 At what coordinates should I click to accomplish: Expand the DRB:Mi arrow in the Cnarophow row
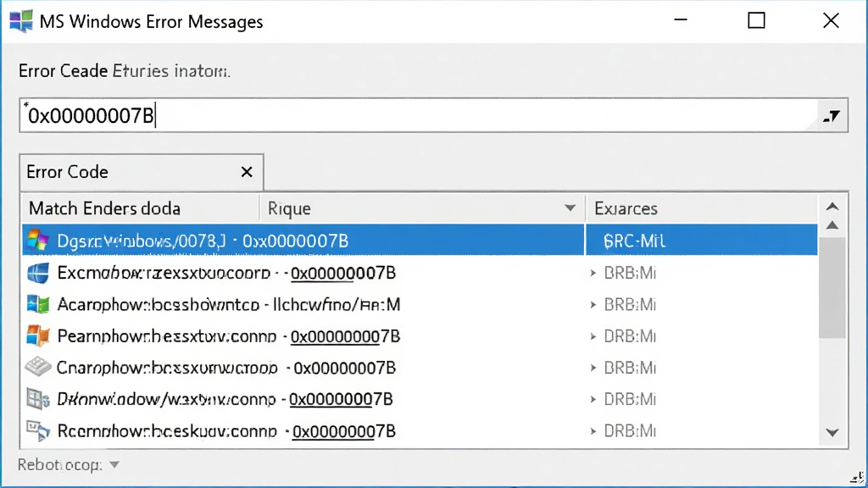(x=593, y=368)
